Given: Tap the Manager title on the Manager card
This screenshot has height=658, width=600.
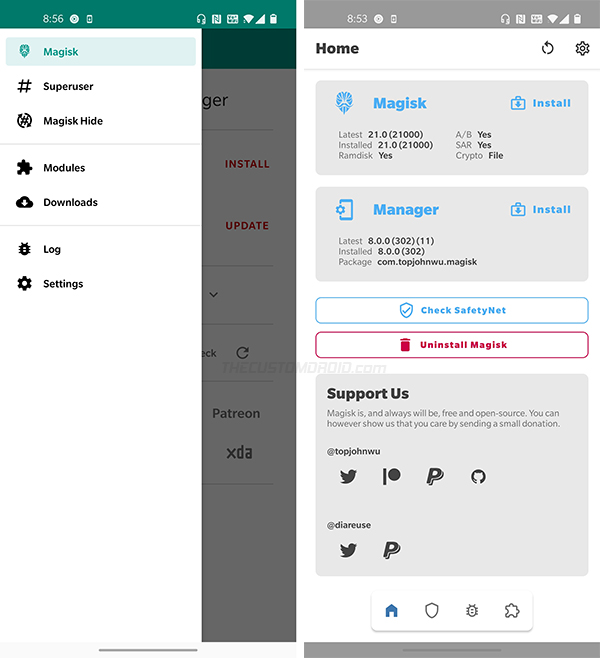Looking at the screenshot, I should (406, 209).
